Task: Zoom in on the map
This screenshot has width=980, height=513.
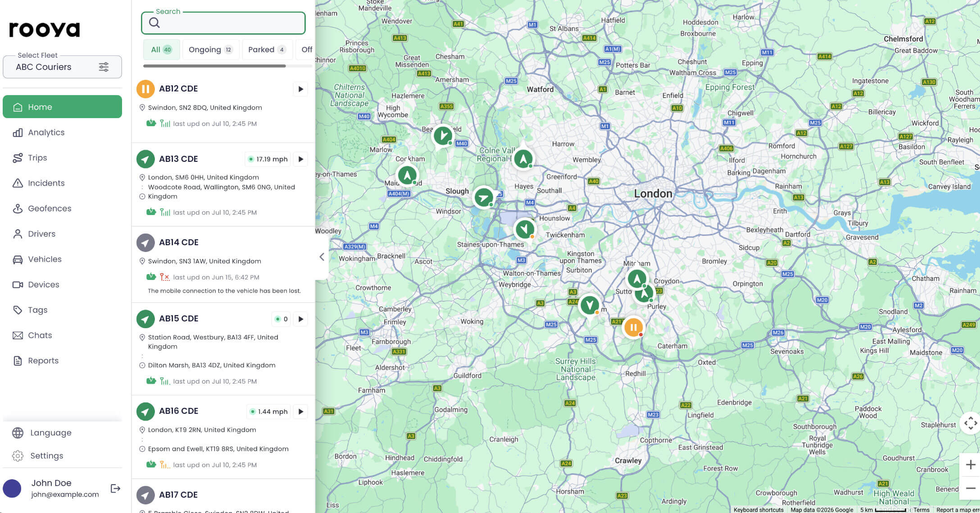Action: pyautogui.click(x=971, y=465)
